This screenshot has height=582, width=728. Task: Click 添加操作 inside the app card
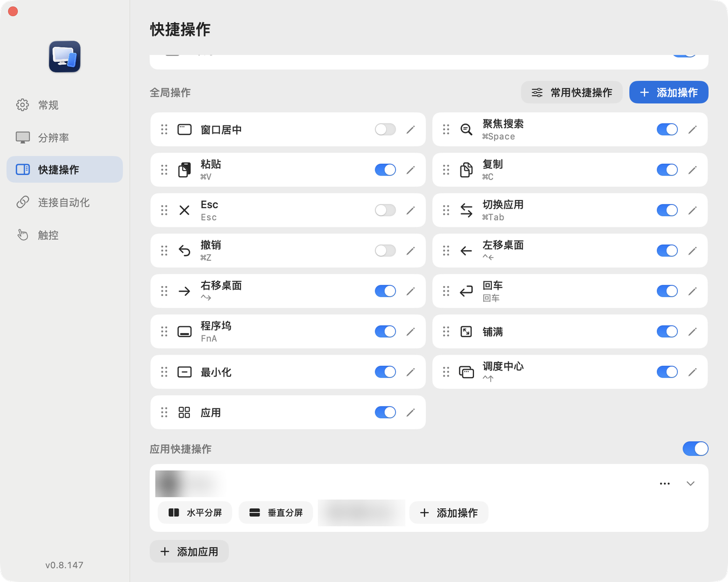449,512
